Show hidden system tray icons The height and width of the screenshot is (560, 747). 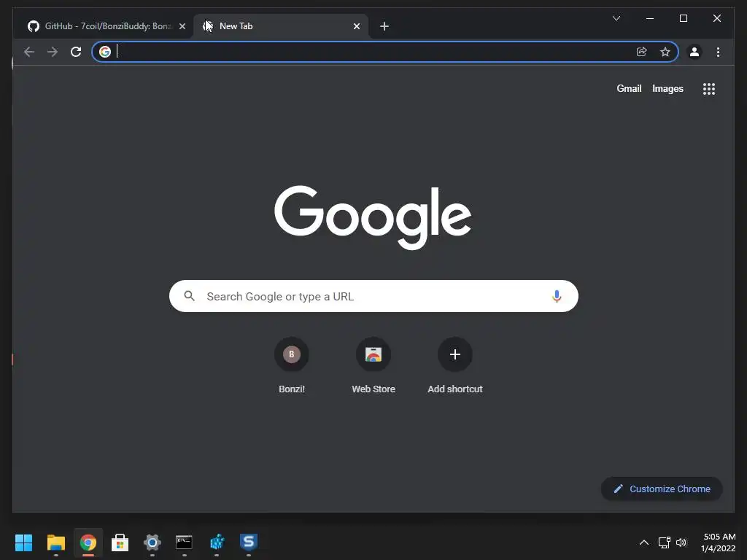643,542
